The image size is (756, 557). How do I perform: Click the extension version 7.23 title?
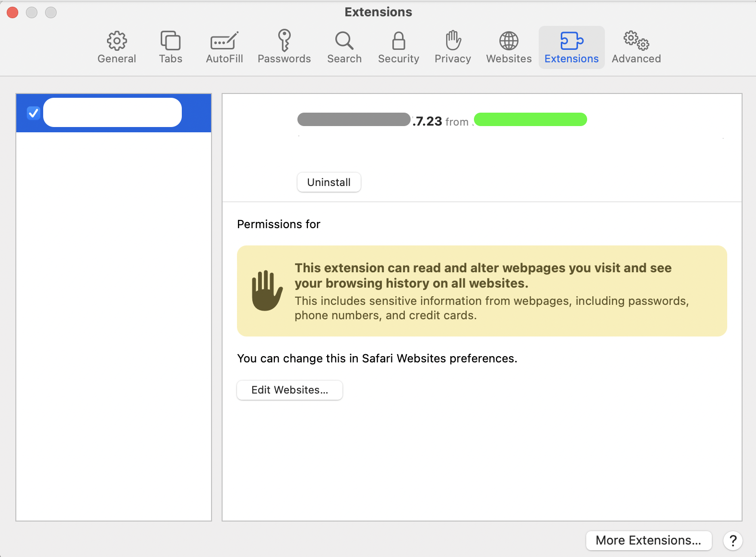(427, 121)
